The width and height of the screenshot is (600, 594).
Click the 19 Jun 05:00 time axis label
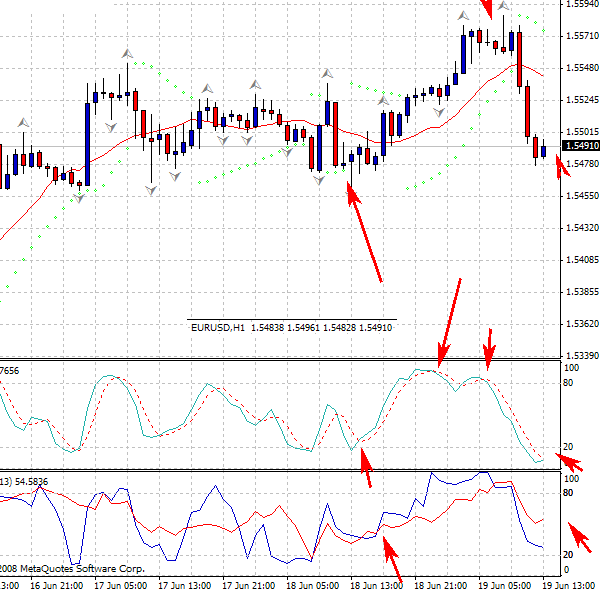click(x=507, y=586)
